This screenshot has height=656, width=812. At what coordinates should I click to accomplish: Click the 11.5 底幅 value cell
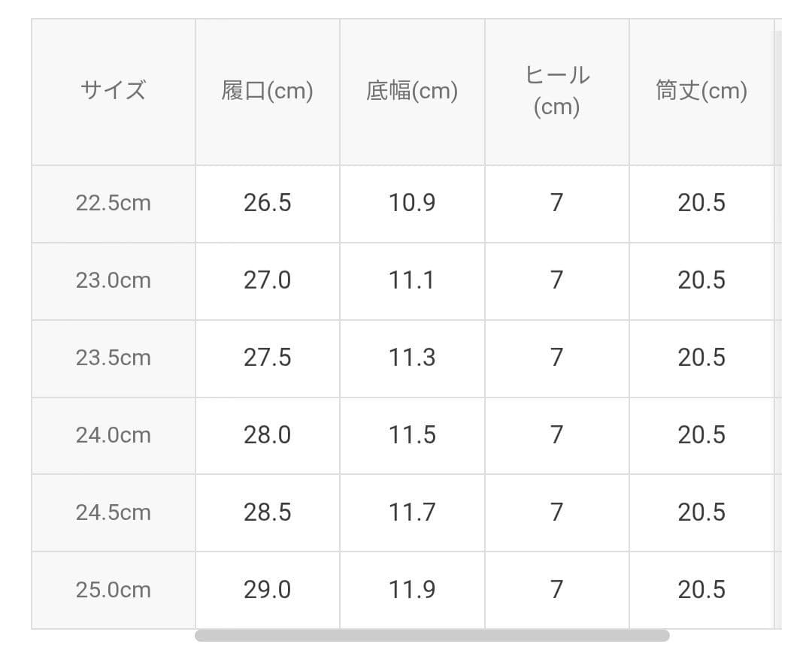412,436
